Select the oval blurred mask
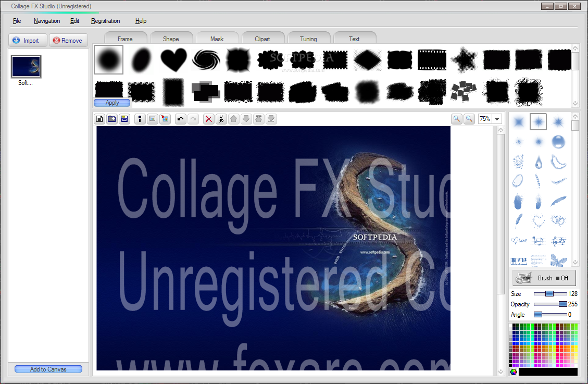Image resolution: width=588 pixels, height=384 pixels. (x=141, y=59)
